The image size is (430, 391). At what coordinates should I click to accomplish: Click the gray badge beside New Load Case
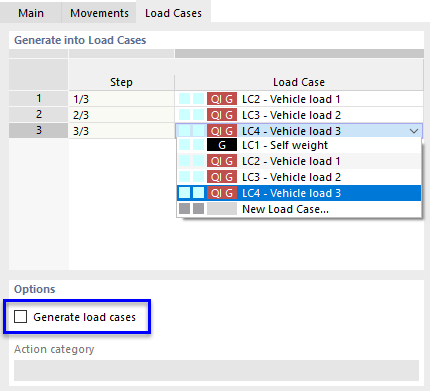tap(222, 209)
